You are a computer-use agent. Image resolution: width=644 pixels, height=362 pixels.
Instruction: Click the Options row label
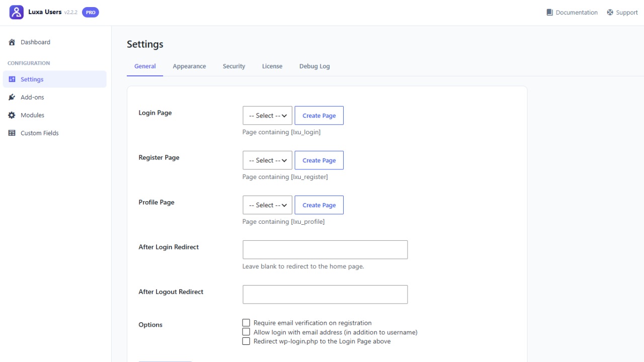coord(150,325)
